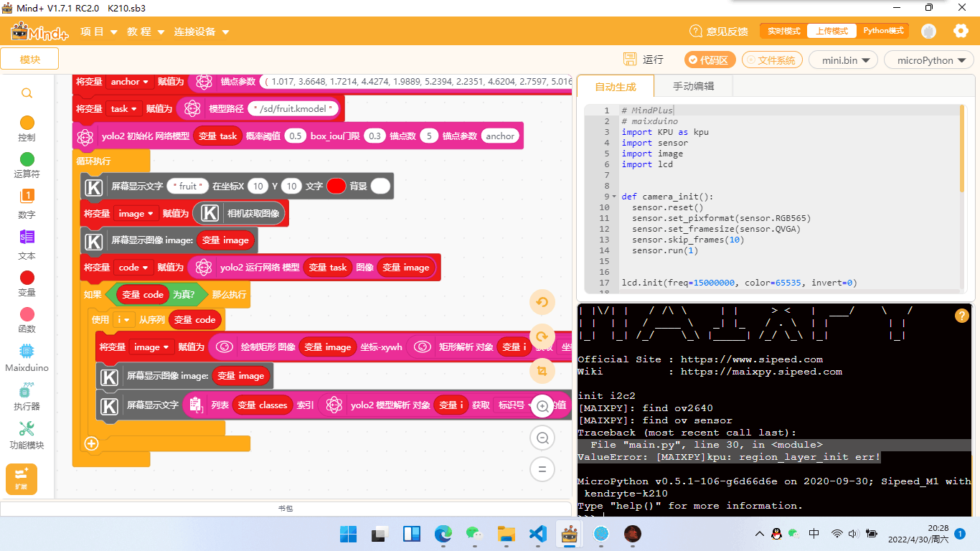Open the extensions panel at bottom left
This screenshot has height=551, width=980.
(22, 479)
